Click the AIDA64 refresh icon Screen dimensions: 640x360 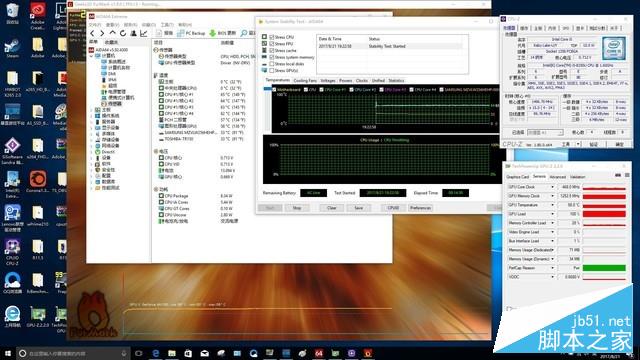tap(123, 33)
